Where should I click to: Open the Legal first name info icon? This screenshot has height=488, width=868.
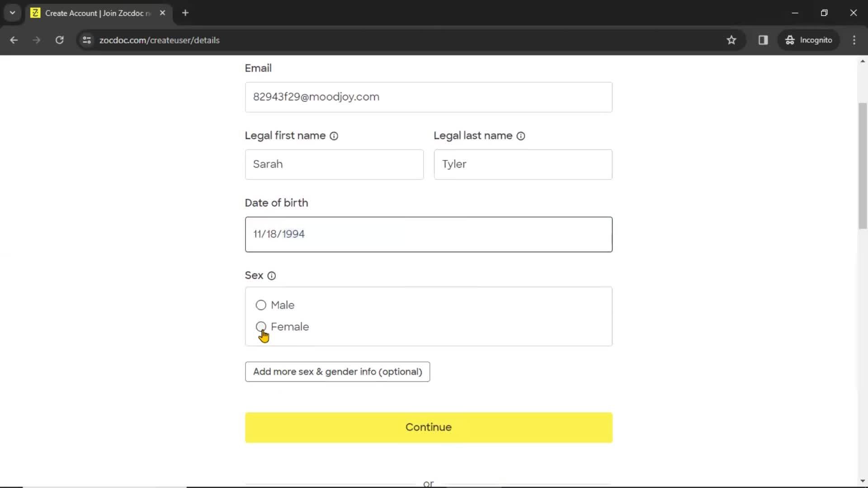(x=334, y=136)
